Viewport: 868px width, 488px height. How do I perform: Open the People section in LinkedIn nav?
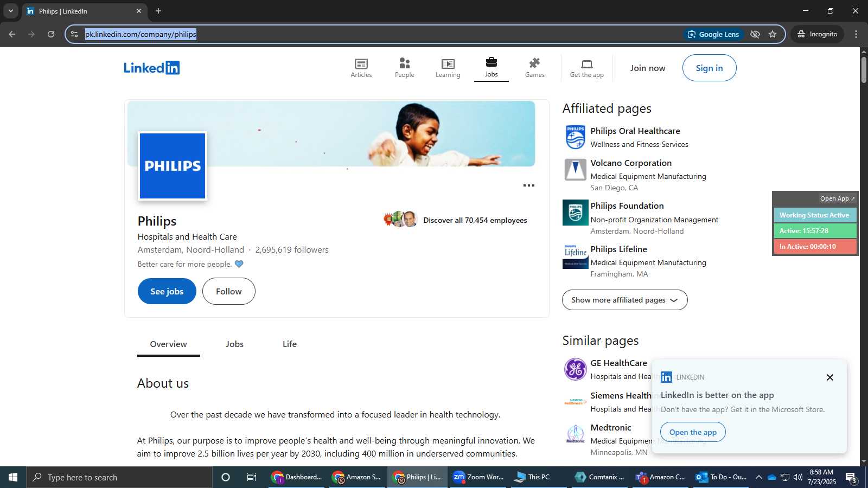coord(404,68)
